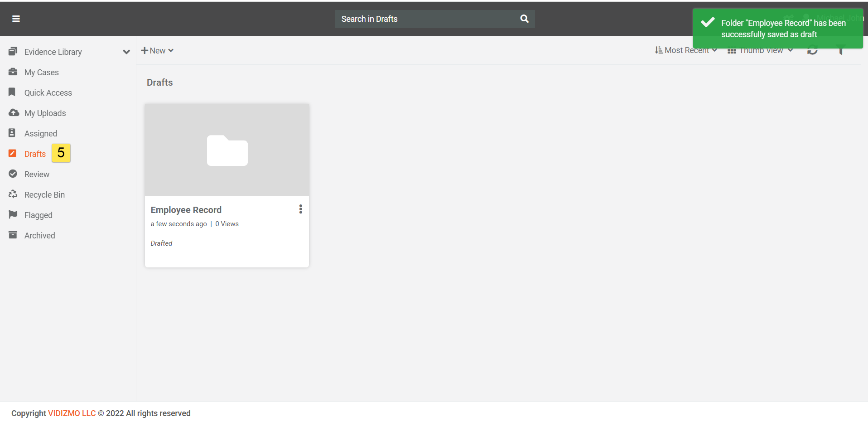Focus the Search in Drafts field
The height and width of the screenshot is (422, 868).
[424, 19]
